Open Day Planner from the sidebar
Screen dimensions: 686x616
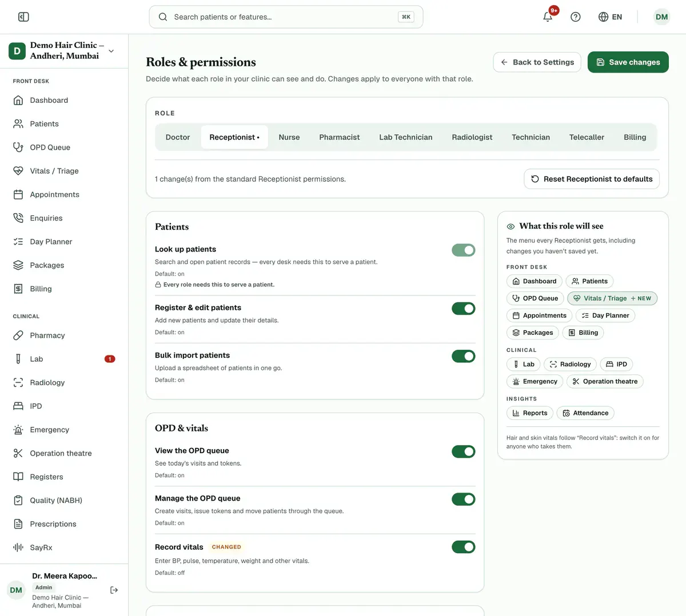tap(64, 242)
